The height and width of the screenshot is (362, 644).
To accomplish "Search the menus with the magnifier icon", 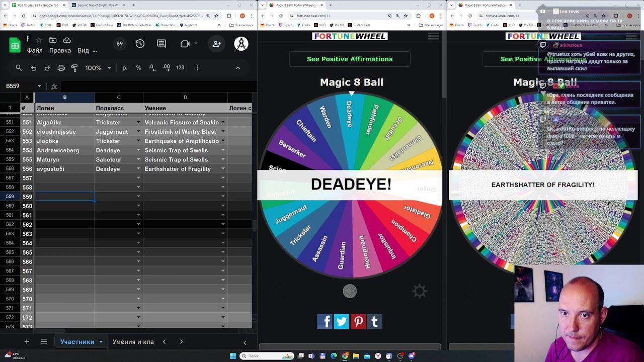I will (x=19, y=68).
